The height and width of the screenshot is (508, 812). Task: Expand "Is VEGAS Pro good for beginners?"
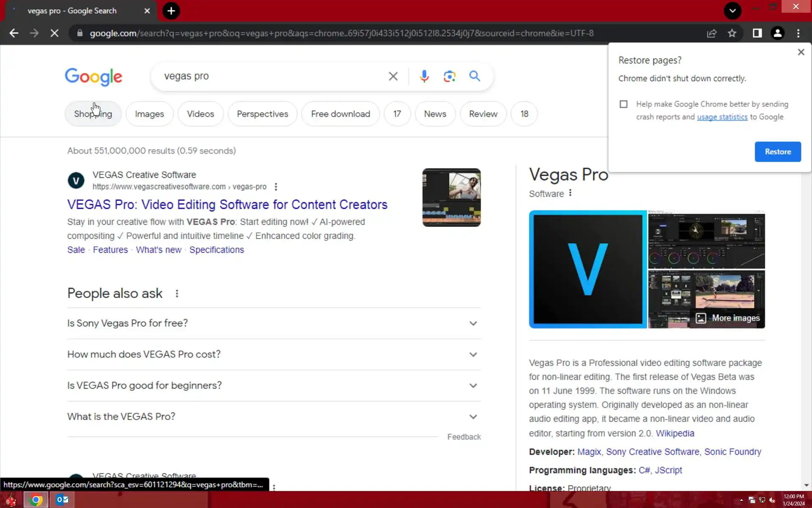click(473, 386)
